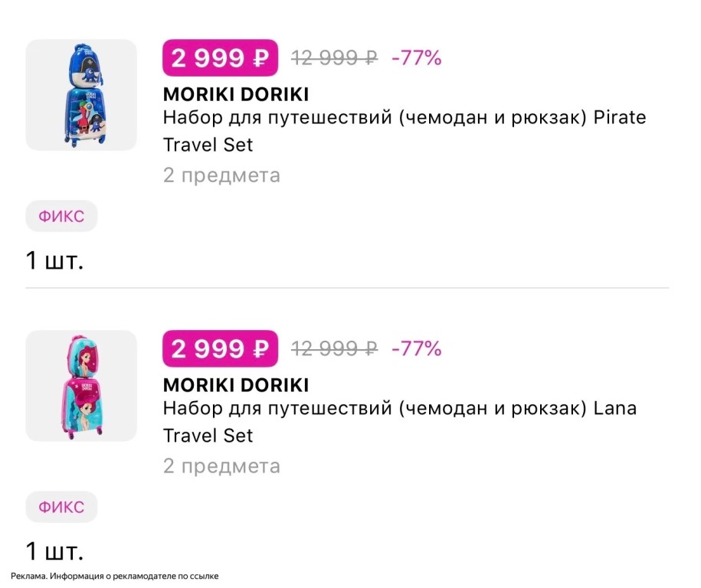The height and width of the screenshot is (588, 701).
Task: Open the Pirate Travel Set product thumbnail
Action: point(81,95)
